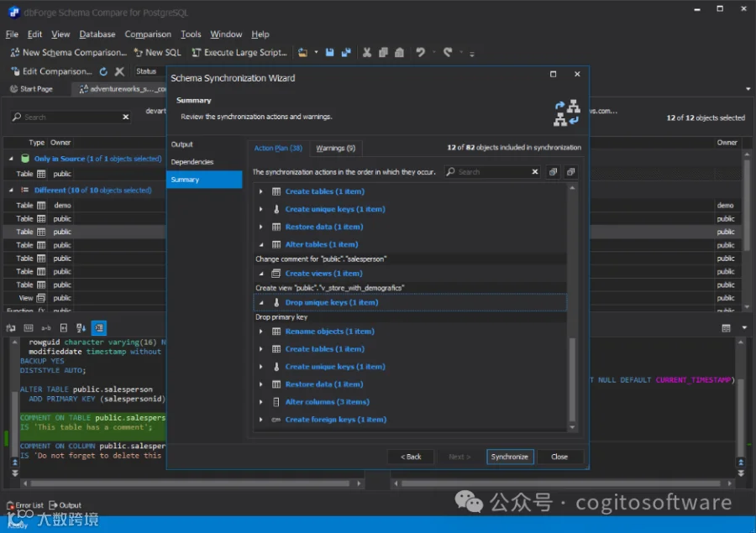Open Error List panel

(24, 505)
